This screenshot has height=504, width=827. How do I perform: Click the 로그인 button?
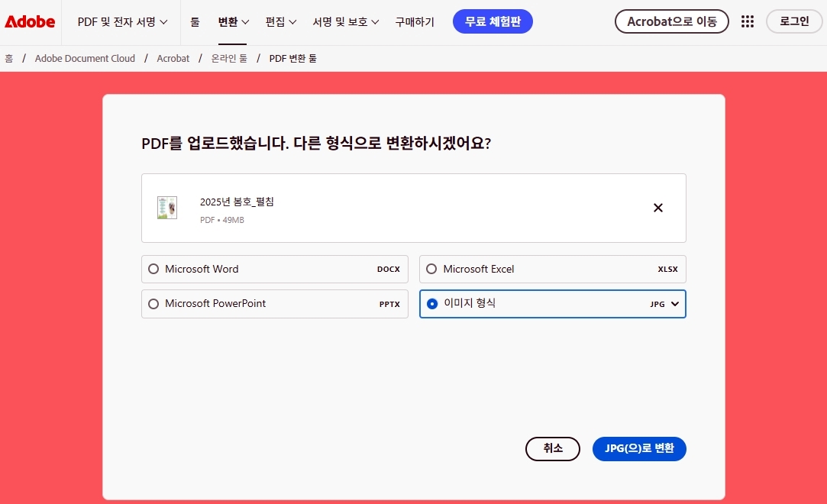pyautogui.click(x=794, y=21)
